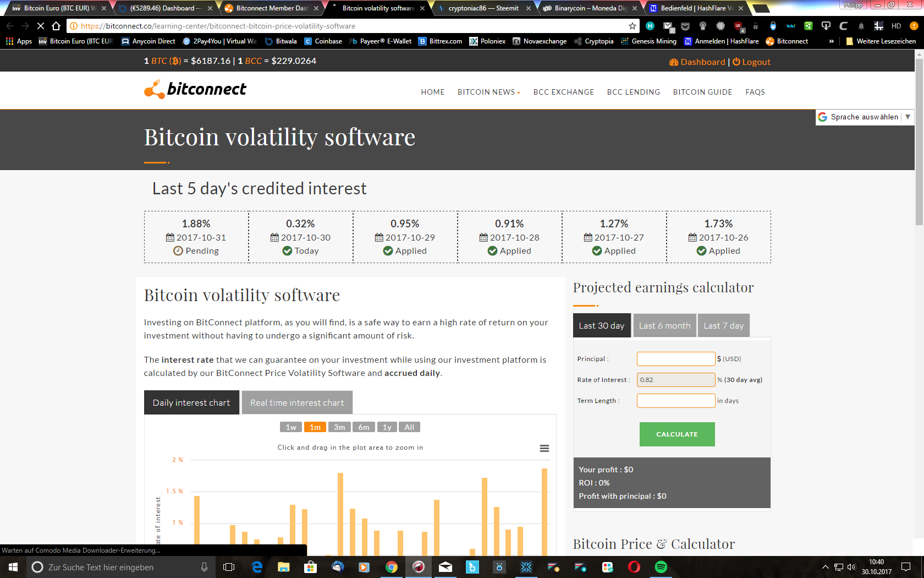Bookmark this page with the star icon
The width and height of the screenshot is (924, 578).
tap(632, 26)
